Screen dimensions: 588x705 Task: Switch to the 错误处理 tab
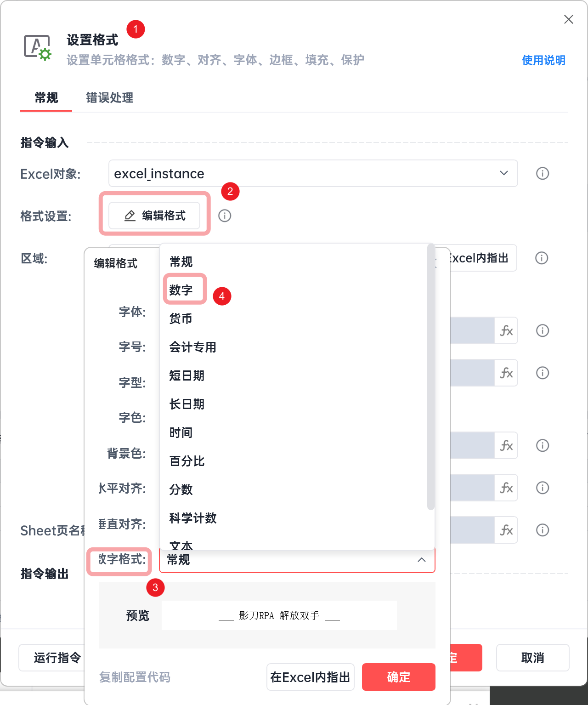point(109,98)
